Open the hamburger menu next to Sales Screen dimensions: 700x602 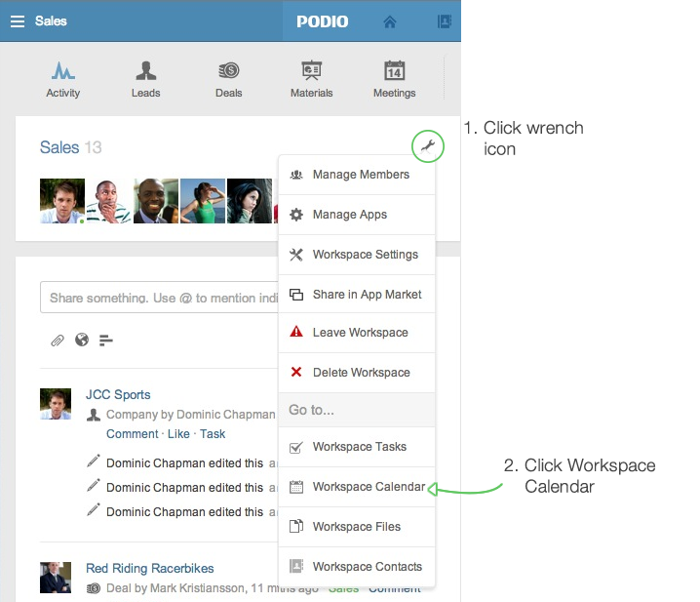click(18, 21)
